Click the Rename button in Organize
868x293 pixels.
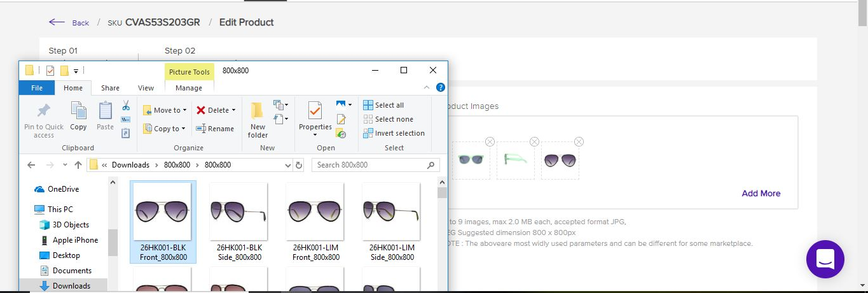pyautogui.click(x=215, y=129)
